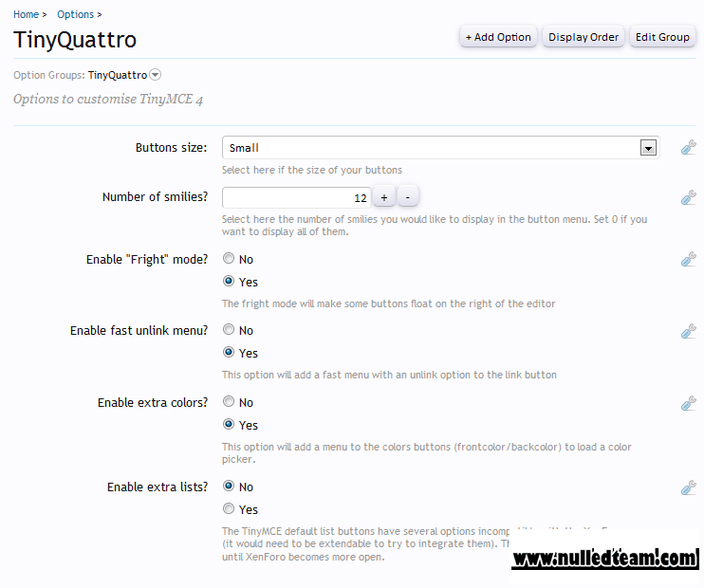Open edit wrench for Enable extra colors
This screenshot has height=588, width=704.
coord(688,403)
